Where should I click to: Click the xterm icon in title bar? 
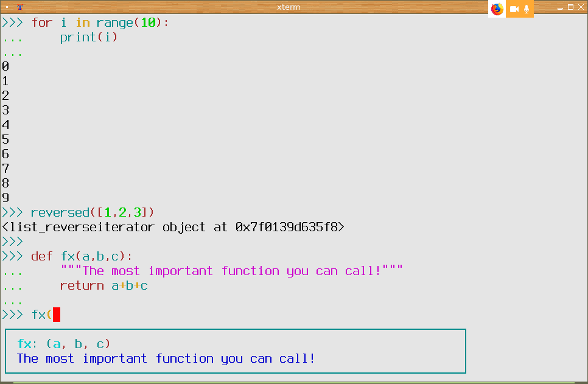[20, 7]
